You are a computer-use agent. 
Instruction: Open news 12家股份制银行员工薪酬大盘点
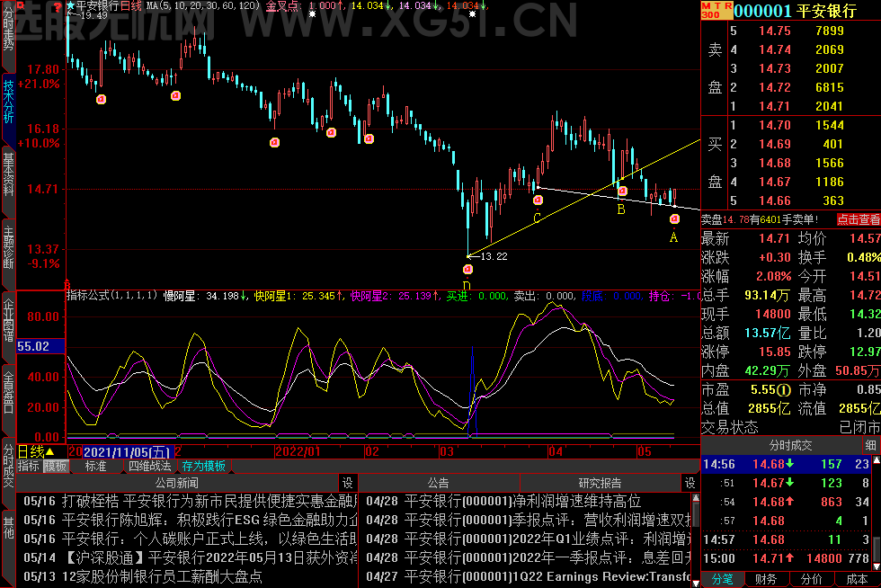(x=143, y=576)
